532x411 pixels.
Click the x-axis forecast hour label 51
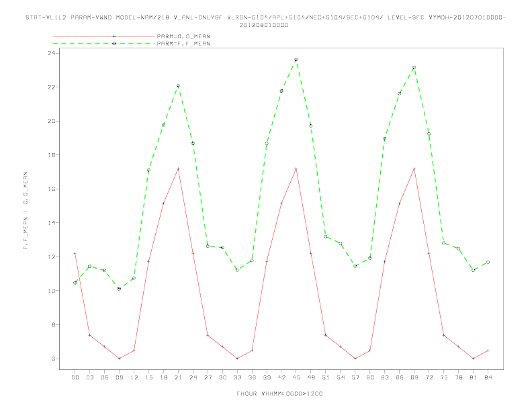pos(326,377)
